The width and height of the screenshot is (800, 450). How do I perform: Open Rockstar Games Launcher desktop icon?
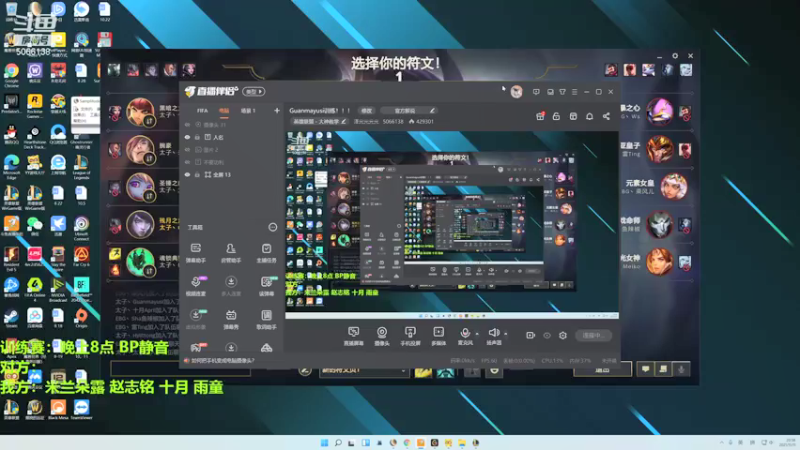35,106
